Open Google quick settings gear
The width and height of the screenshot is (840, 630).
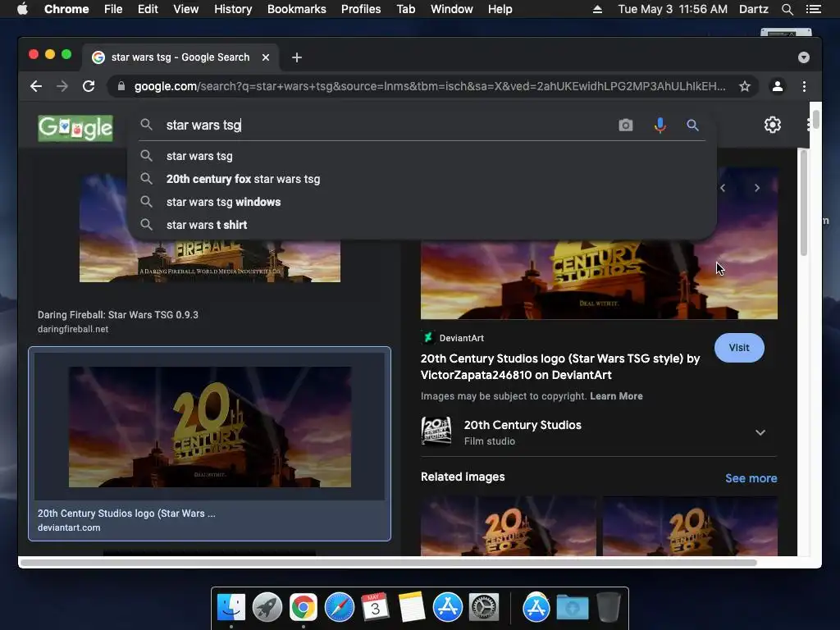(x=773, y=125)
